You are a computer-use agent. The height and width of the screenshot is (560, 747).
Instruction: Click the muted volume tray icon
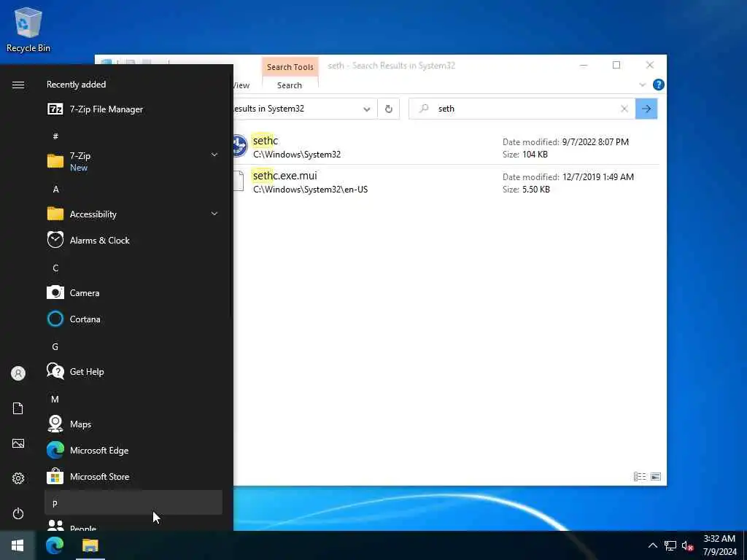(687, 545)
